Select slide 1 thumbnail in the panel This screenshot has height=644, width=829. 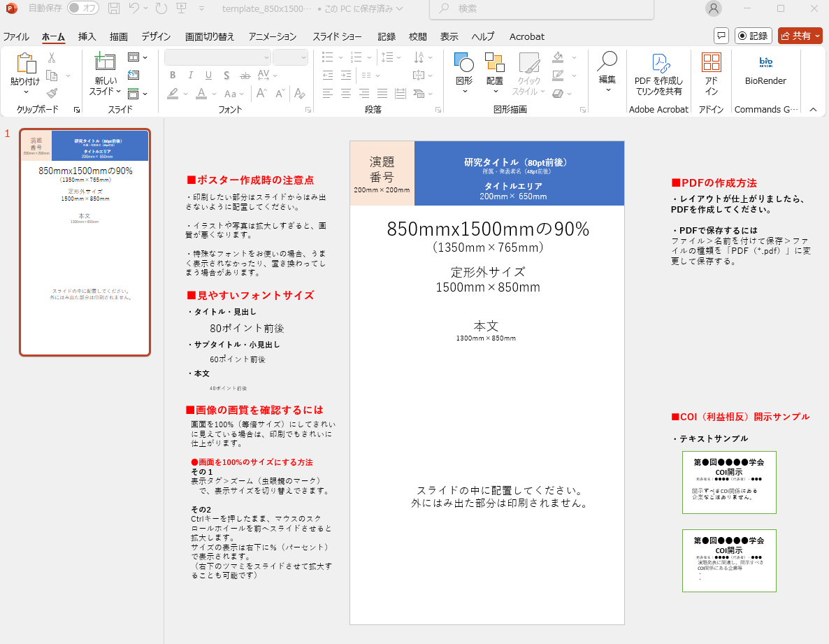[85, 242]
